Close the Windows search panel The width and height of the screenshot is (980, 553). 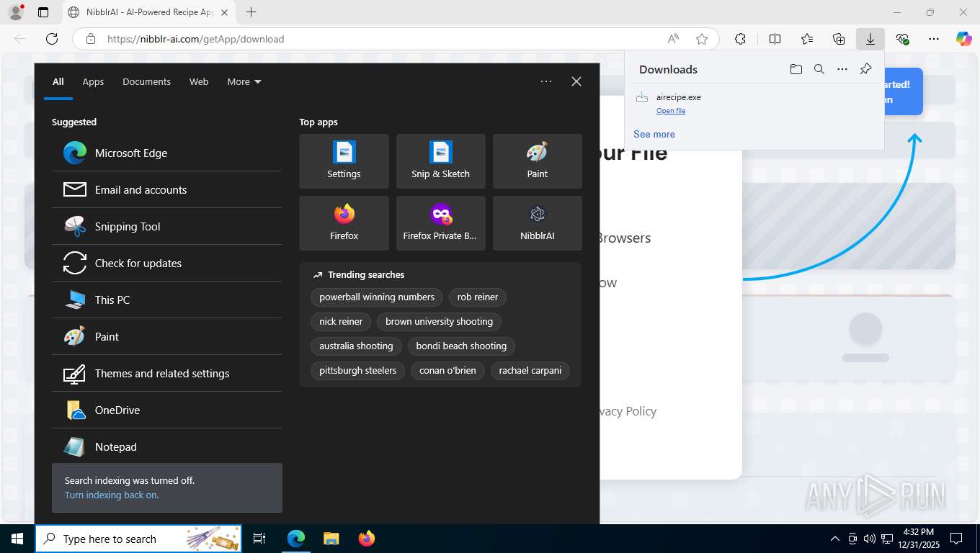576,81
